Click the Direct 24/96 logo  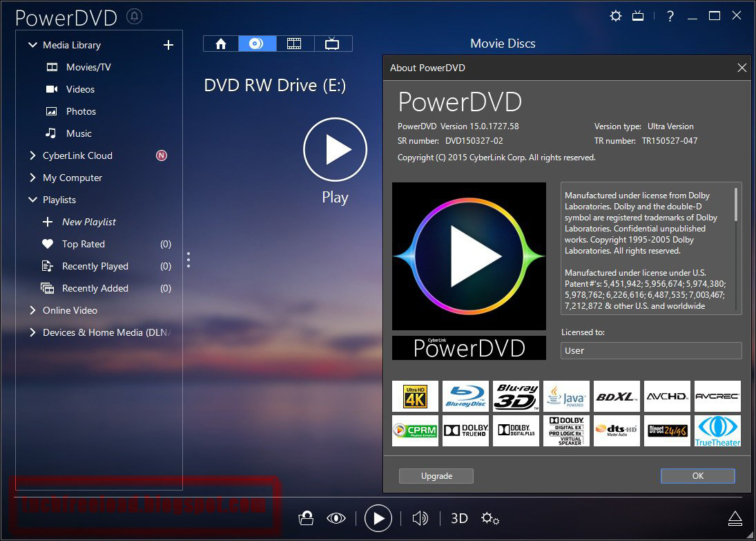click(668, 430)
